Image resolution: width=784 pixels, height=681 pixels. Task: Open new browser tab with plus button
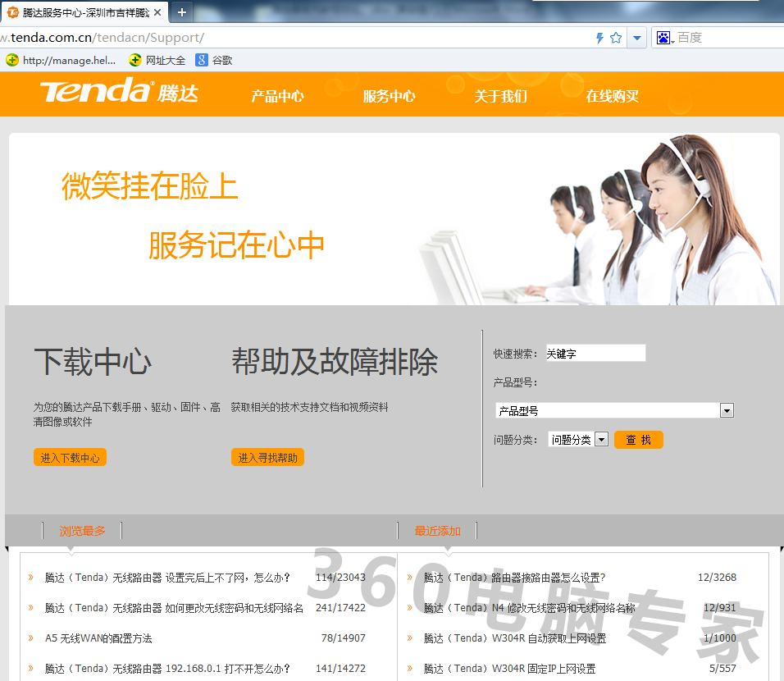click(182, 12)
